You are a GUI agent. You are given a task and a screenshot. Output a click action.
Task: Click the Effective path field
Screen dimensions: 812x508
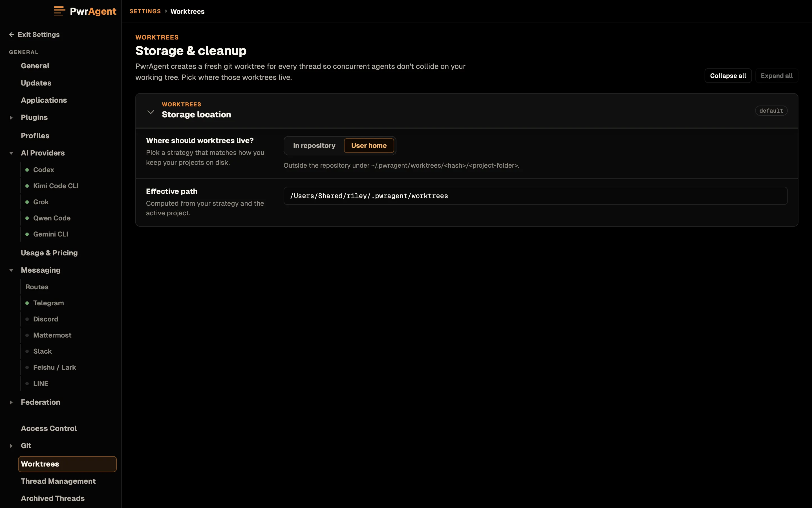coord(535,196)
